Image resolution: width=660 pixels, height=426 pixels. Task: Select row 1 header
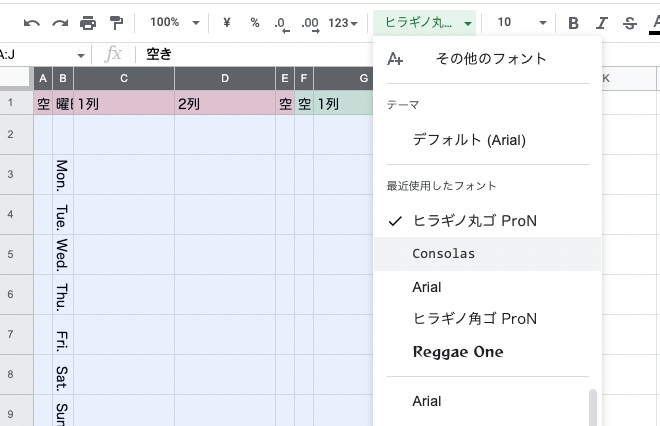[x=16, y=102]
